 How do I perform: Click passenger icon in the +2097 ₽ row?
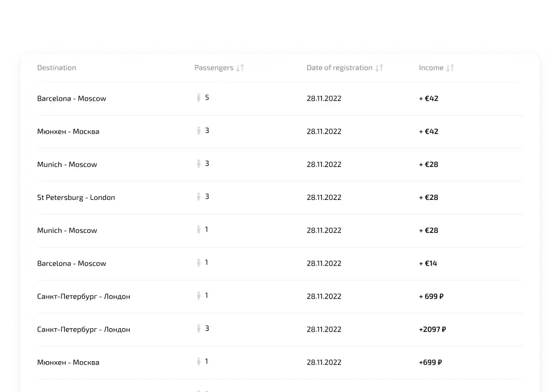point(198,329)
